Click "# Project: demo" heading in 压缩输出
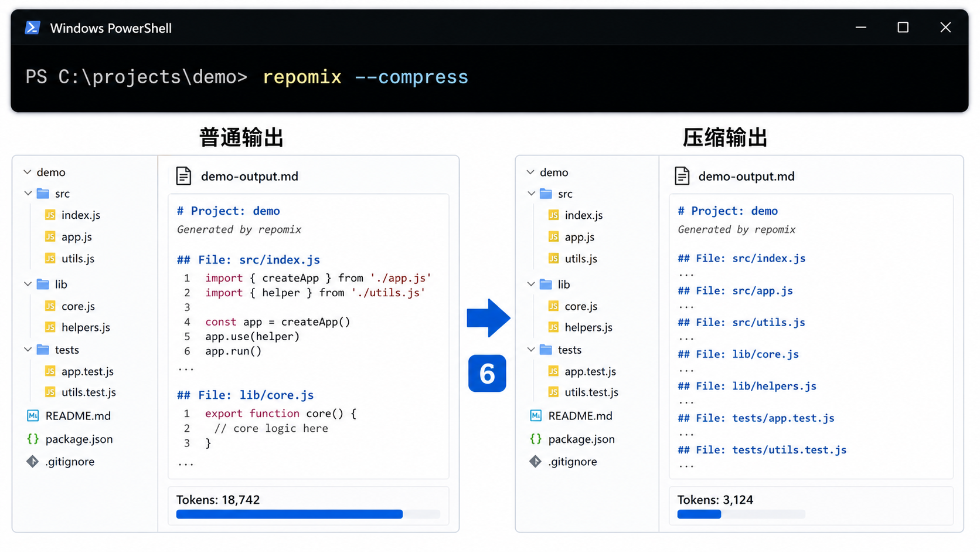 point(728,211)
